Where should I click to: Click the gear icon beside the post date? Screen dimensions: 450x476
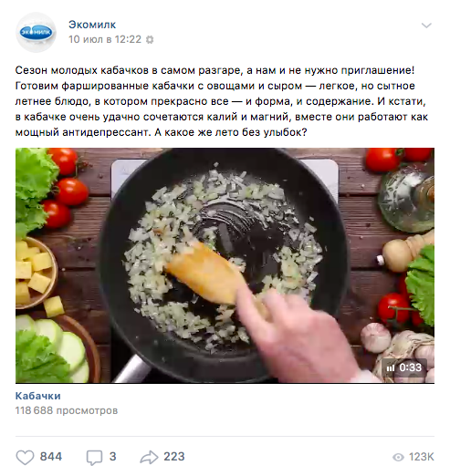coord(150,40)
